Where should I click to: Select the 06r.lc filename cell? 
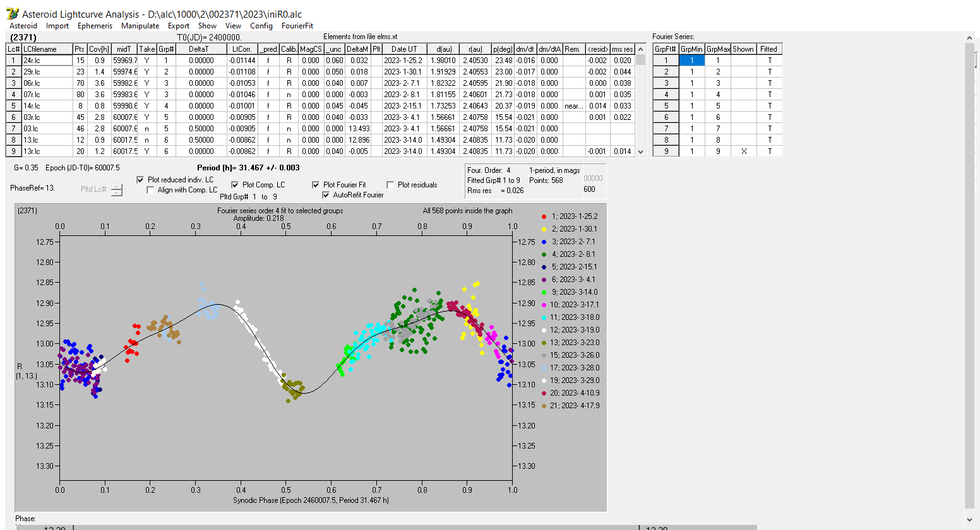click(47, 83)
